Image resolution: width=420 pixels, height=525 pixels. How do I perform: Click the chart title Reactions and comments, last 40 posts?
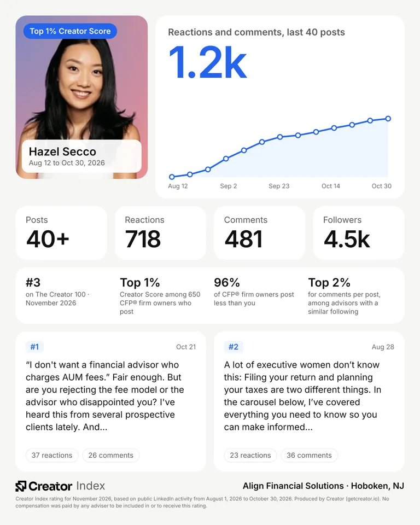pyautogui.click(x=256, y=32)
